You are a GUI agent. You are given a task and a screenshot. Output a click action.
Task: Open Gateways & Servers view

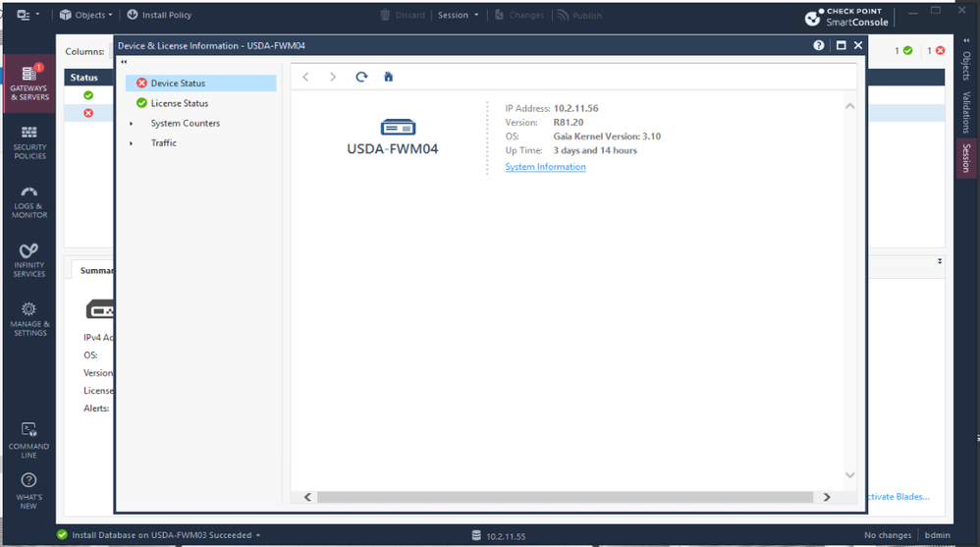click(29, 83)
